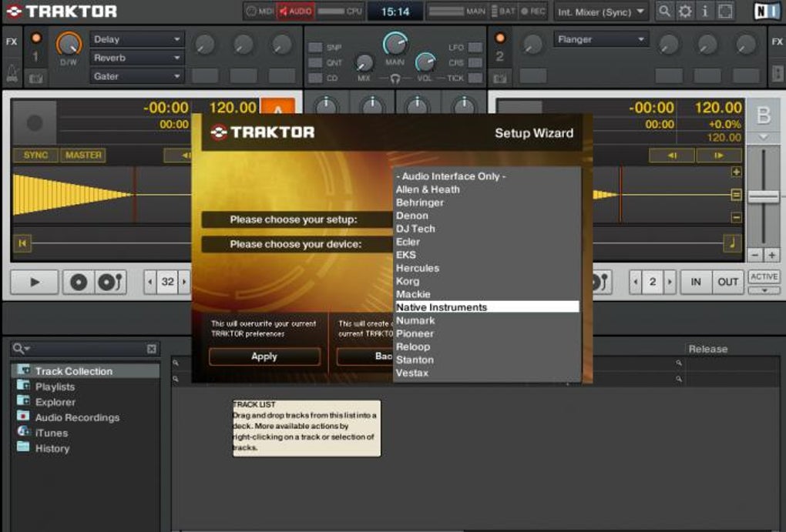786x532 pixels.
Task: Click the AUDIO indicator in the header
Action: (x=296, y=11)
